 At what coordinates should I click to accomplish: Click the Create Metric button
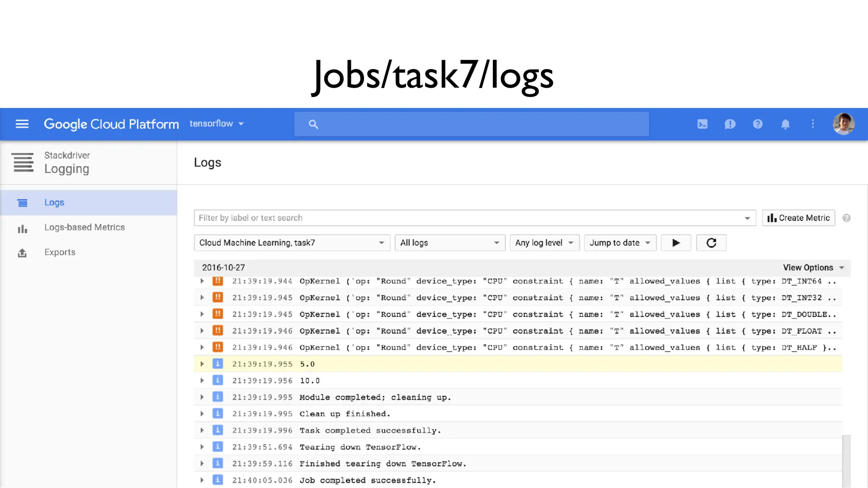click(x=798, y=218)
